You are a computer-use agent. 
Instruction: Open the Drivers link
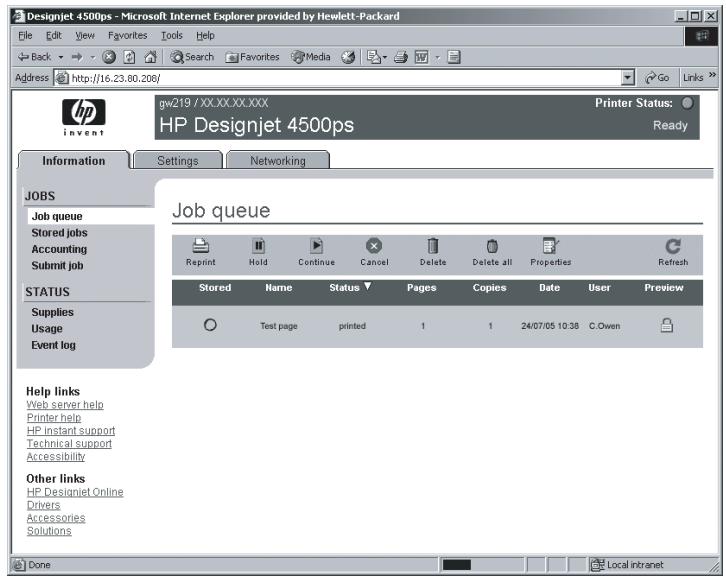click(44, 505)
